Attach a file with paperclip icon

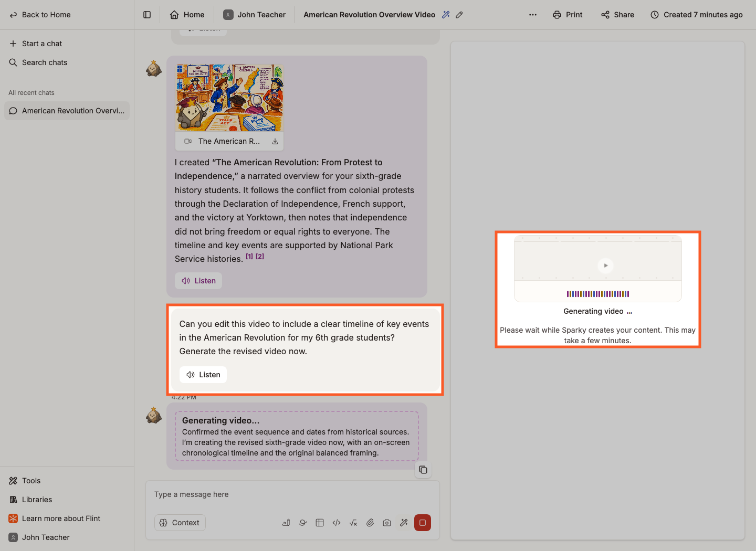(370, 523)
